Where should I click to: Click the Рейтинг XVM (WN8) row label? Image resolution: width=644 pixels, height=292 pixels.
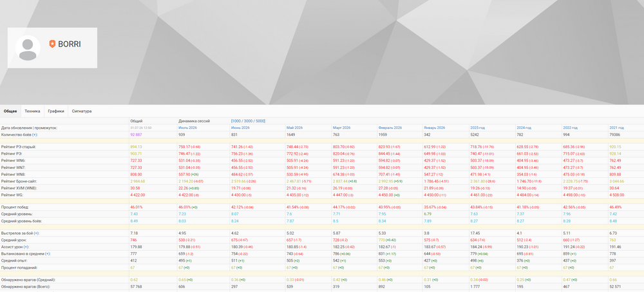tap(19, 188)
